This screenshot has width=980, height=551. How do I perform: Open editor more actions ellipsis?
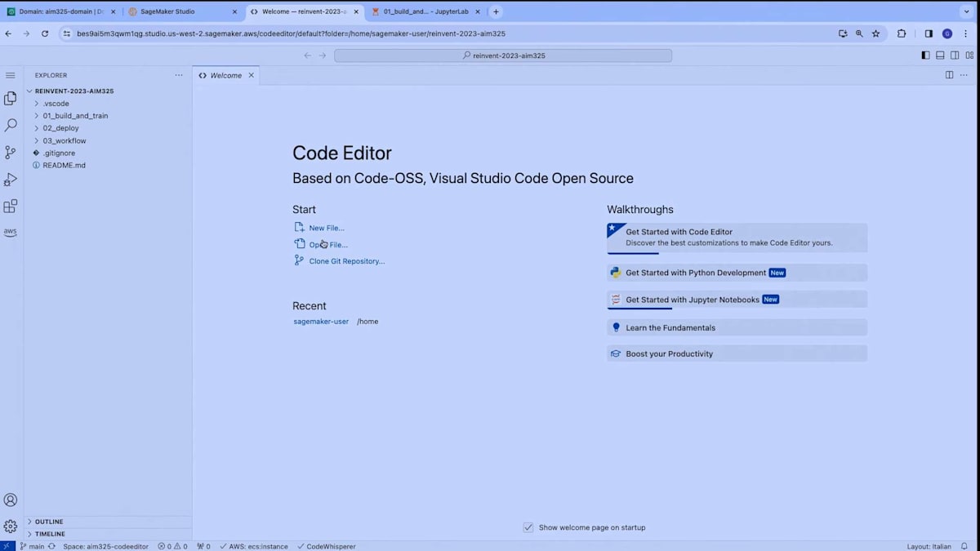pos(965,75)
